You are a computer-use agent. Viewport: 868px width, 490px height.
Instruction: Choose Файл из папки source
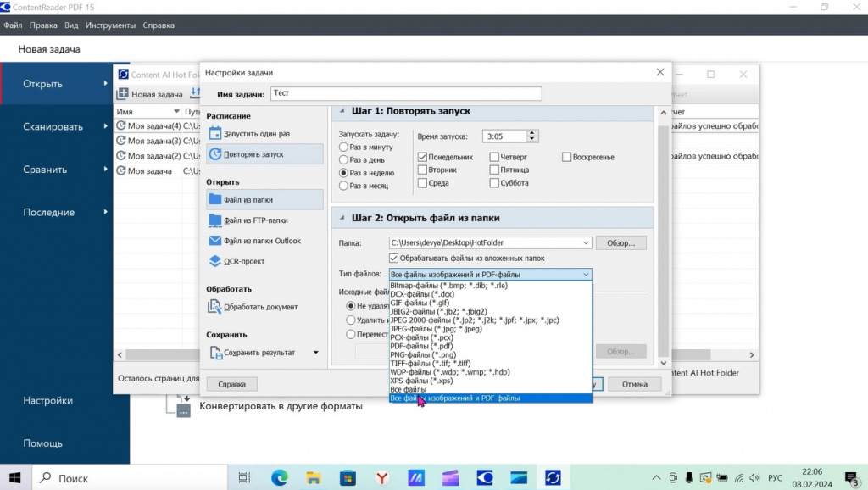[x=264, y=199]
